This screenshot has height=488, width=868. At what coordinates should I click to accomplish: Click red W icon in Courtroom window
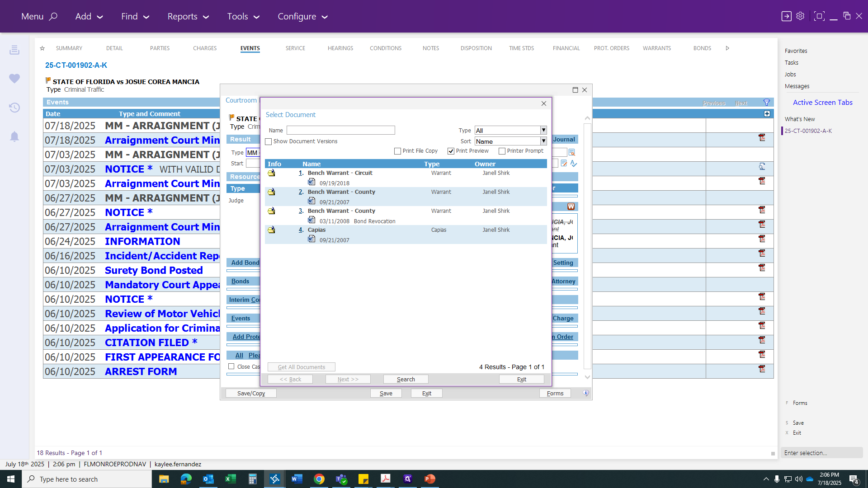pos(571,206)
